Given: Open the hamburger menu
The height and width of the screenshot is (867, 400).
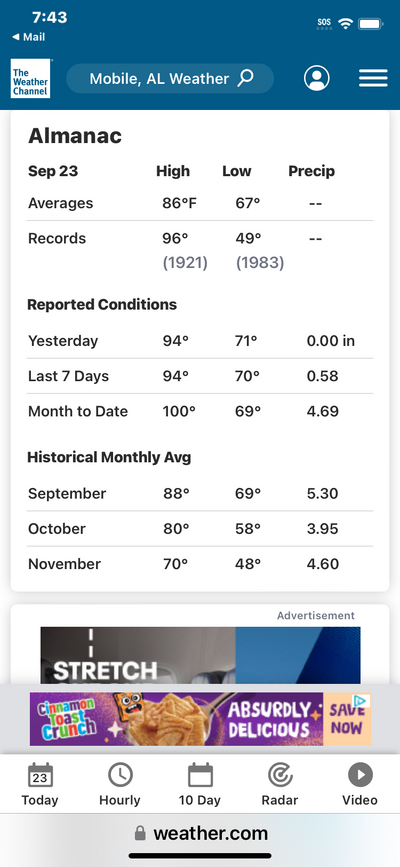Looking at the screenshot, I should pyautogui.click(x=373, y=79).
